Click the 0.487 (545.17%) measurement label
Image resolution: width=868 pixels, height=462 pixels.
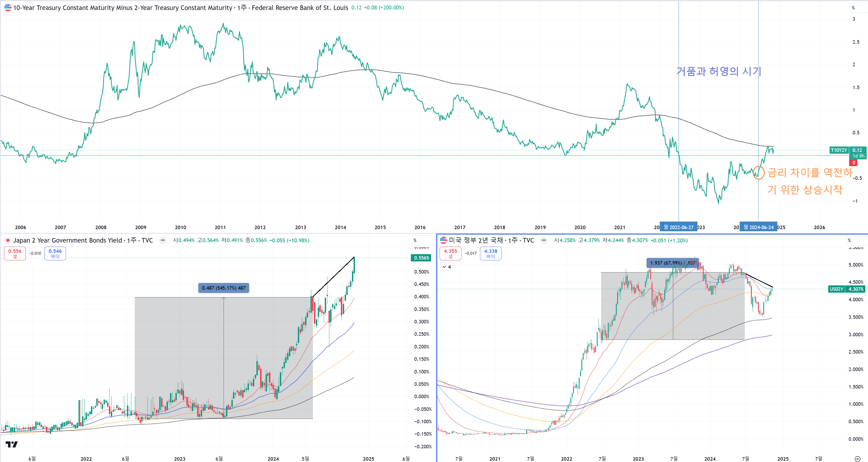click(x=223, y=288)
